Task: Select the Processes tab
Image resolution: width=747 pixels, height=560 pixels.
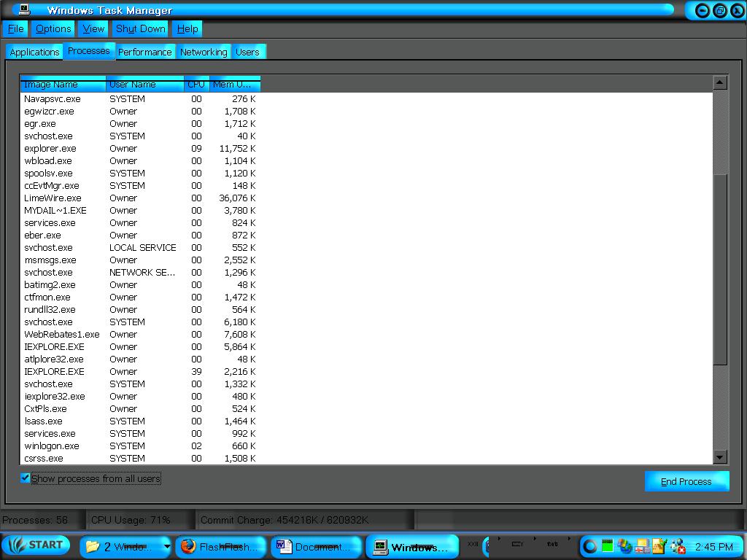Action: (88, 50)
